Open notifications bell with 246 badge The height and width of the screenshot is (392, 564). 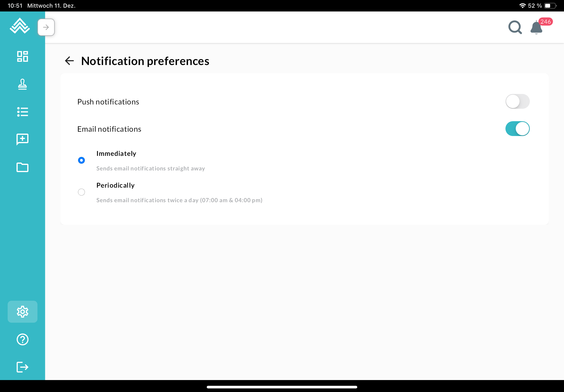pyautogui.click(x=537, y=27)
